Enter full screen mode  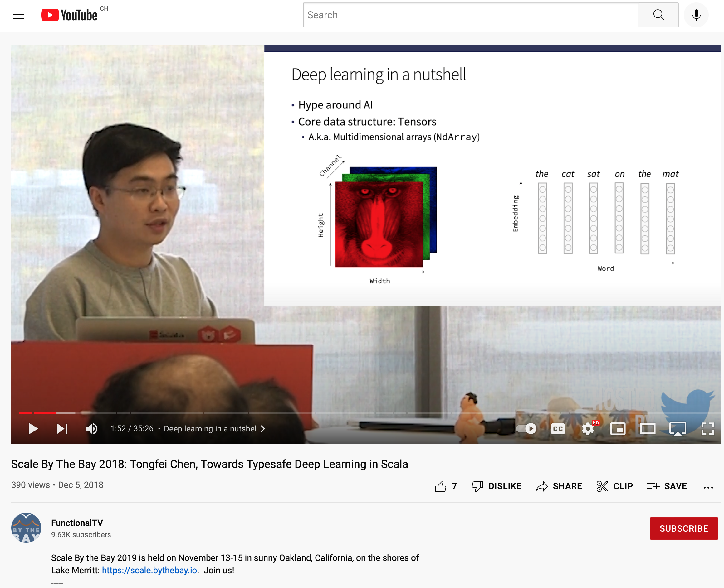pos(707,429)
